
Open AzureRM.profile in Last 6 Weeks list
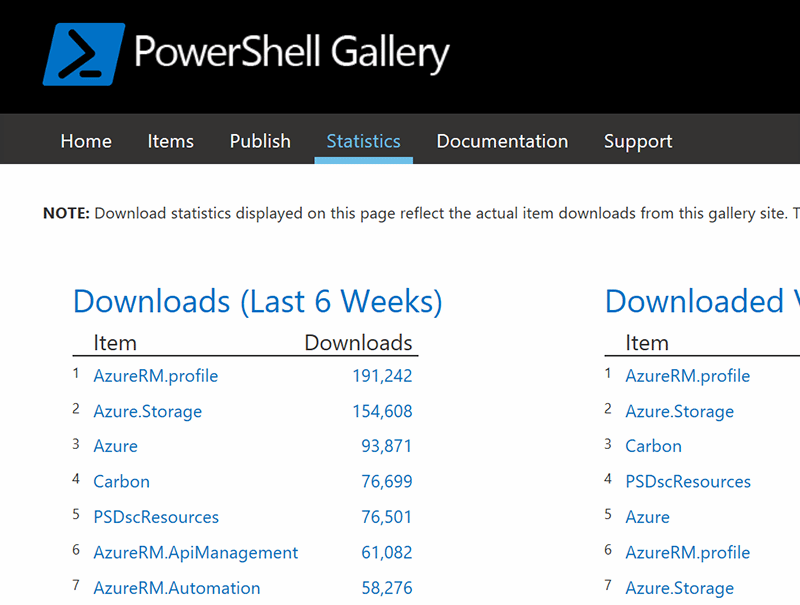[155, 376]
